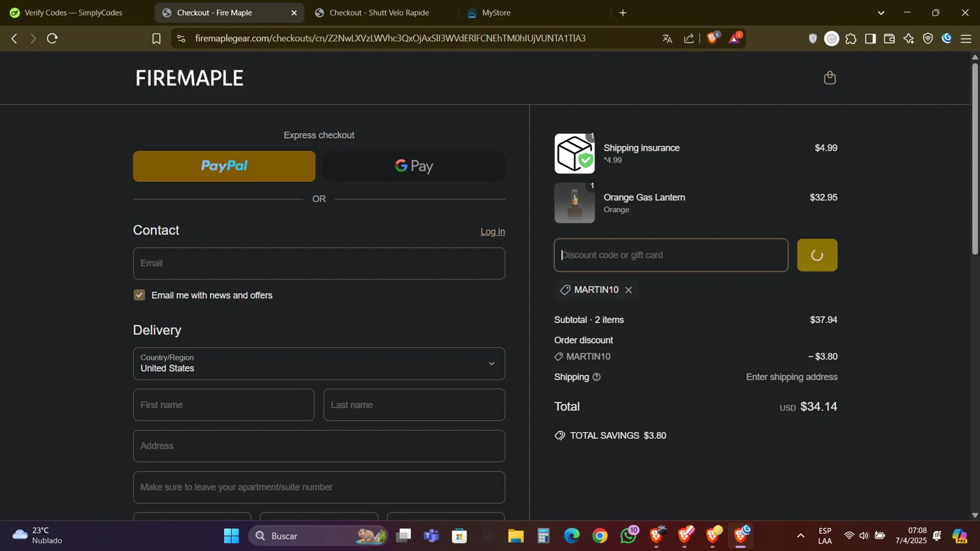980x551 pixels.
Task: Reload the checkout page
Action: pos(52,39)
